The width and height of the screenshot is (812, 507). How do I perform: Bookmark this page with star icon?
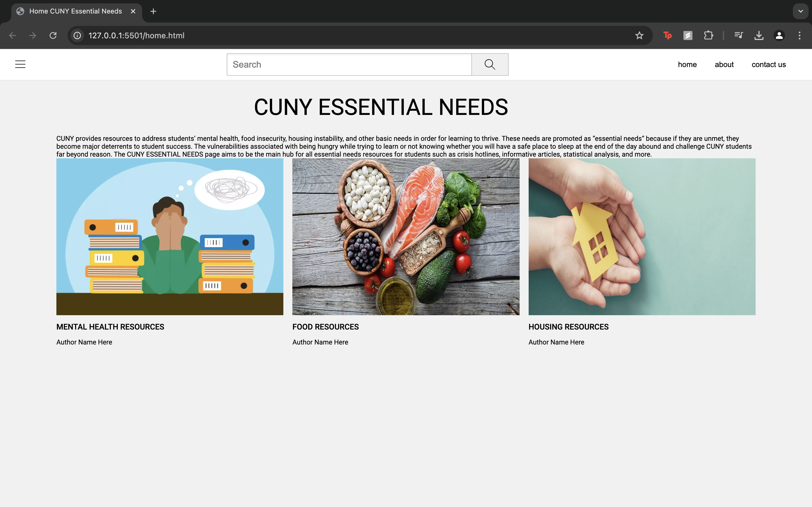[639, 35]
